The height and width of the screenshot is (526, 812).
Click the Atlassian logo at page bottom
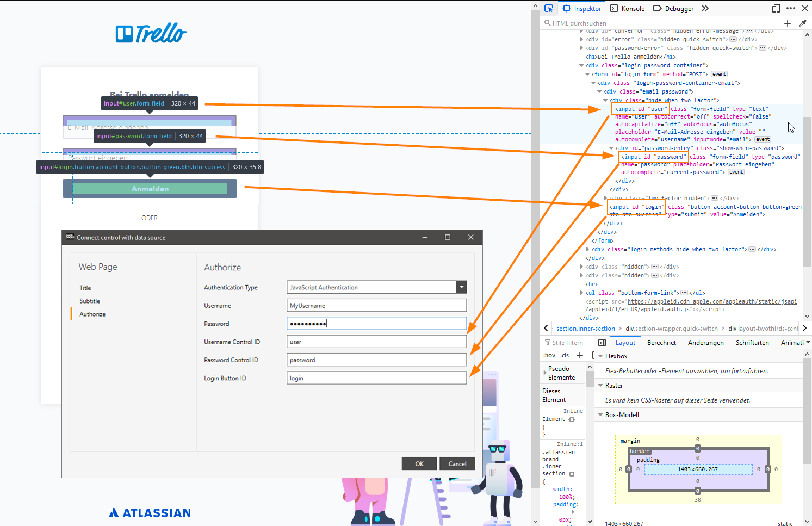coord(150,512)
